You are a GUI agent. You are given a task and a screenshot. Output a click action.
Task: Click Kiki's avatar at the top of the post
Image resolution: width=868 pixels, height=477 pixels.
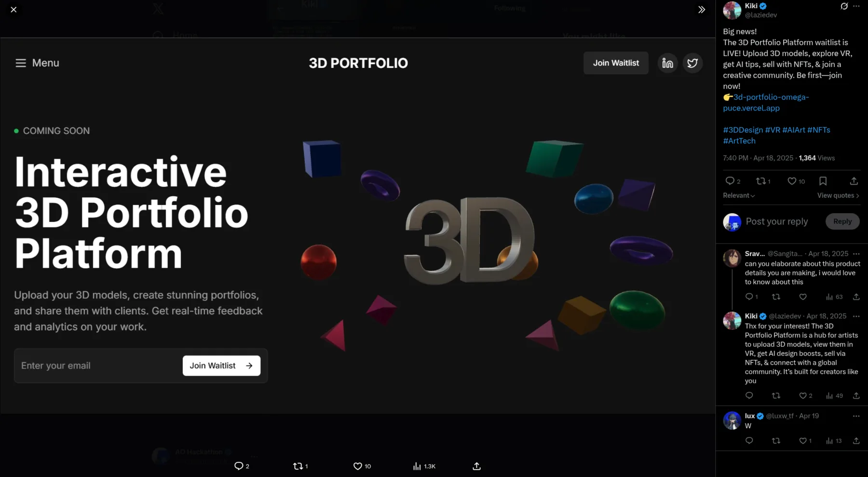click(732, 10)
